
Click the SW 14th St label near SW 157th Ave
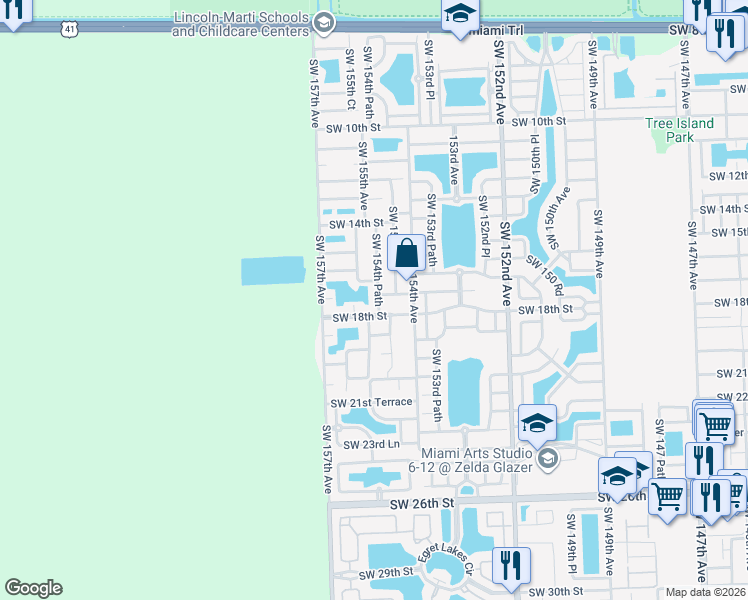click(356, 224)
